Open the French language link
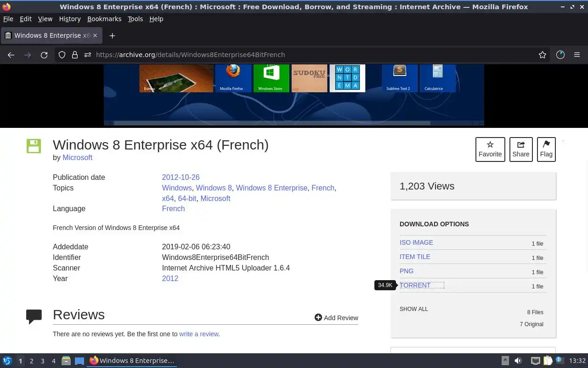This screenshot has height=368, width=588. tap(173, 208)
